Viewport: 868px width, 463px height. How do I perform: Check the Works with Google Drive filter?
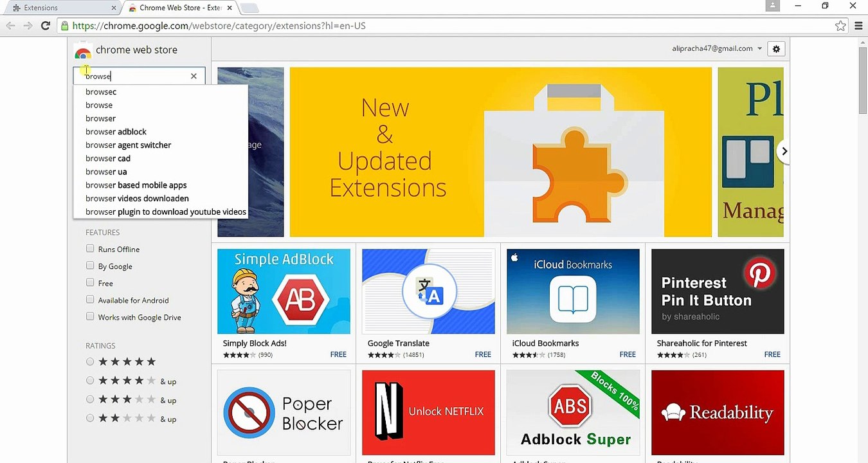click(90, 317)
